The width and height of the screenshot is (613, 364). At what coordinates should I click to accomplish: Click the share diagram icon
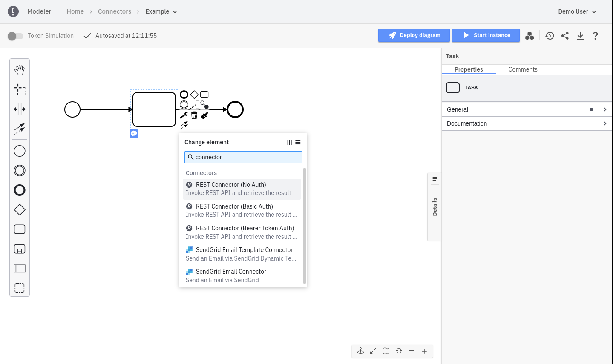tap(565, 36)
